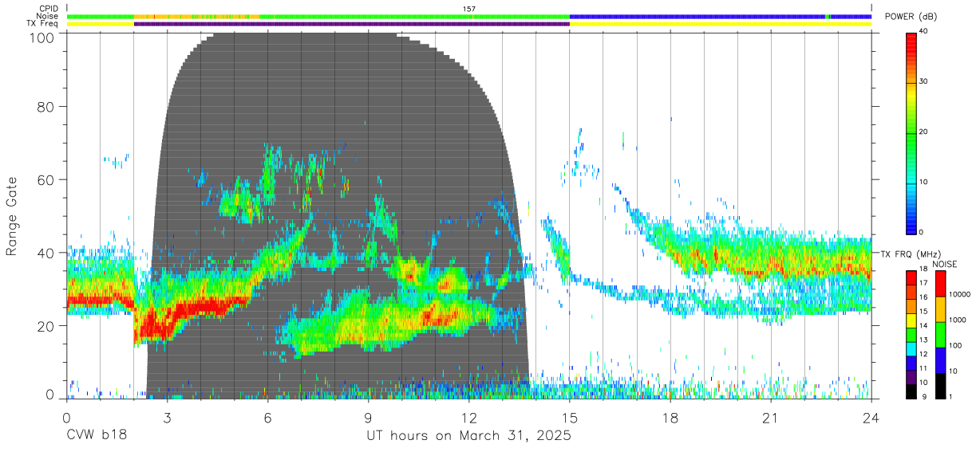Click the 15 UT hour tick label
Viewport: 980px width, 452px height.
570,417
